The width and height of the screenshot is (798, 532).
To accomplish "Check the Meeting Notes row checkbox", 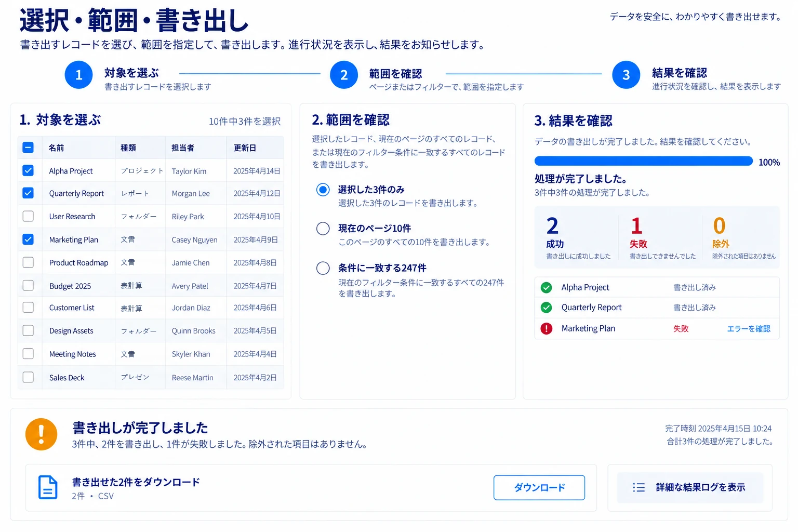I will click(x=28, y=354).
